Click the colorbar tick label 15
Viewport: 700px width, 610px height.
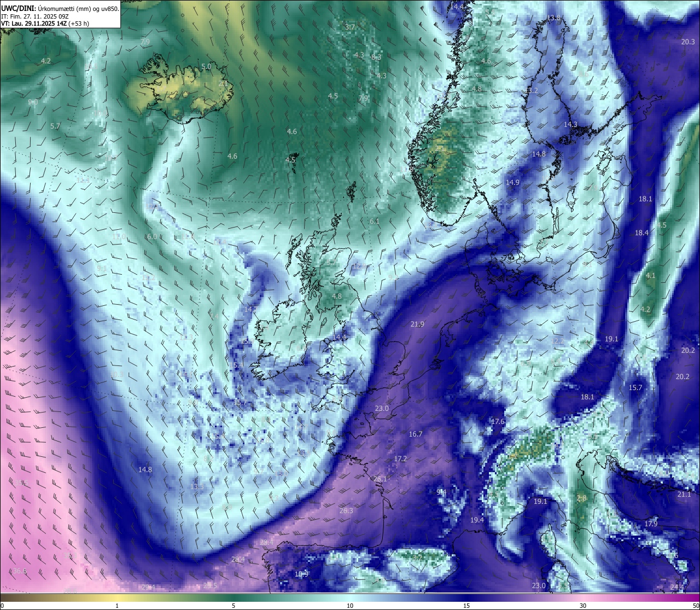466,606
